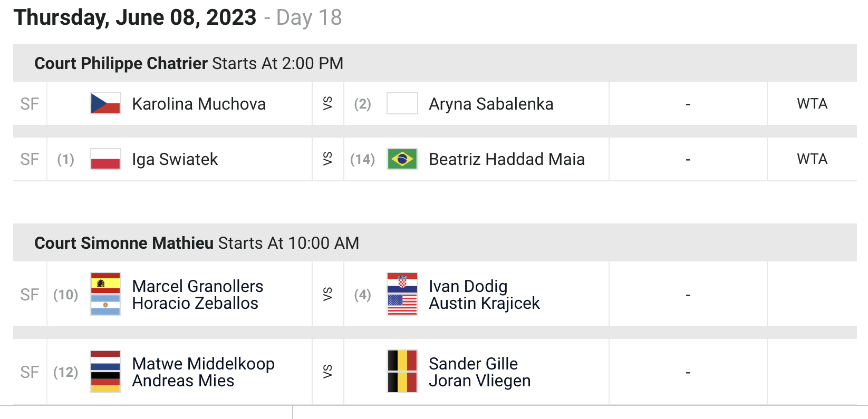Open Karolina Muchova's player link
The width and height of the screenshot is (868, 419).
point(199,104)
